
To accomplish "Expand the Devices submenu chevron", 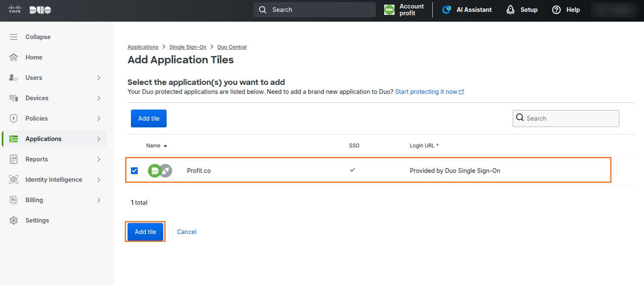I will [x=99, y=98].
